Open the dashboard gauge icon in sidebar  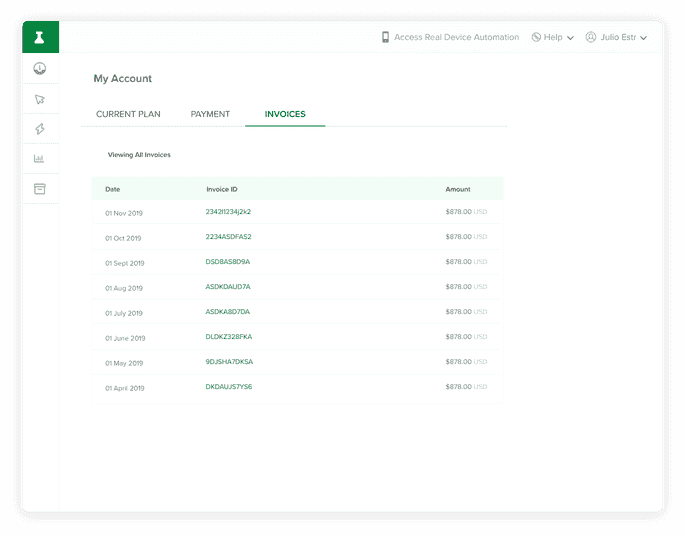(40, 69)
